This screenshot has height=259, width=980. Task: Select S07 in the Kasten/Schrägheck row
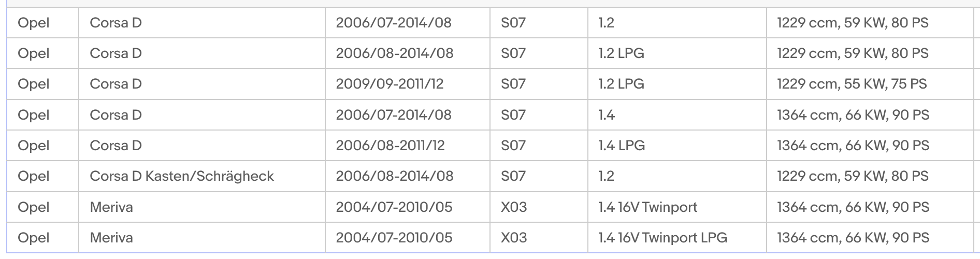click(513, 176)
